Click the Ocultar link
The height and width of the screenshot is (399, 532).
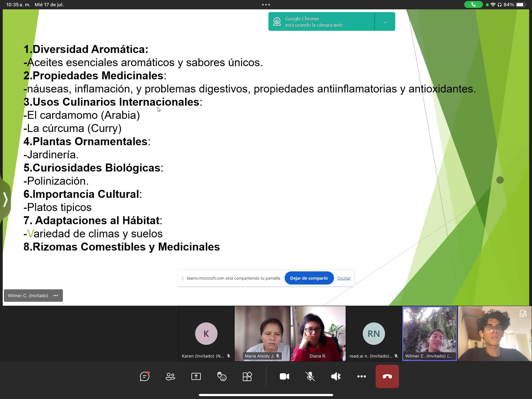(x=344, y=278)
